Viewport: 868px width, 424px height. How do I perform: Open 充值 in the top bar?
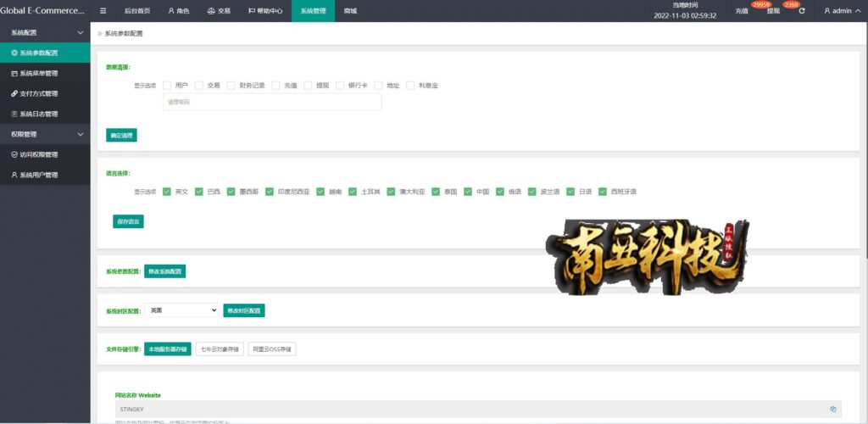(742, 10)
